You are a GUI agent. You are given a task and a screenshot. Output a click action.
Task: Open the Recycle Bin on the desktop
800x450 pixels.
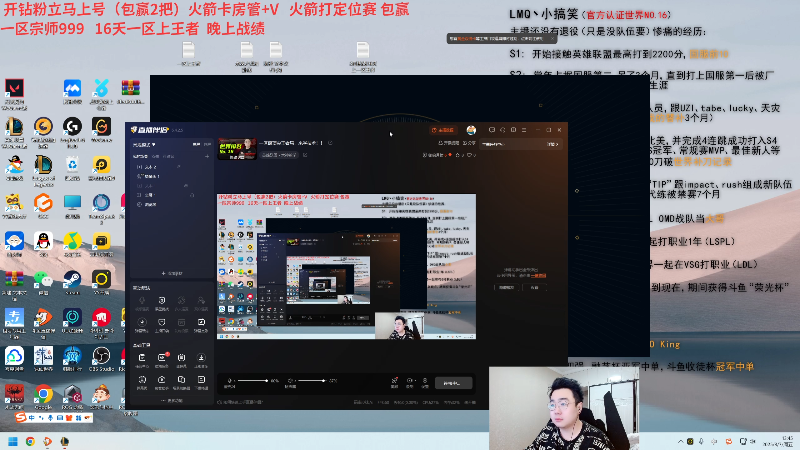(x=72, y=164)
